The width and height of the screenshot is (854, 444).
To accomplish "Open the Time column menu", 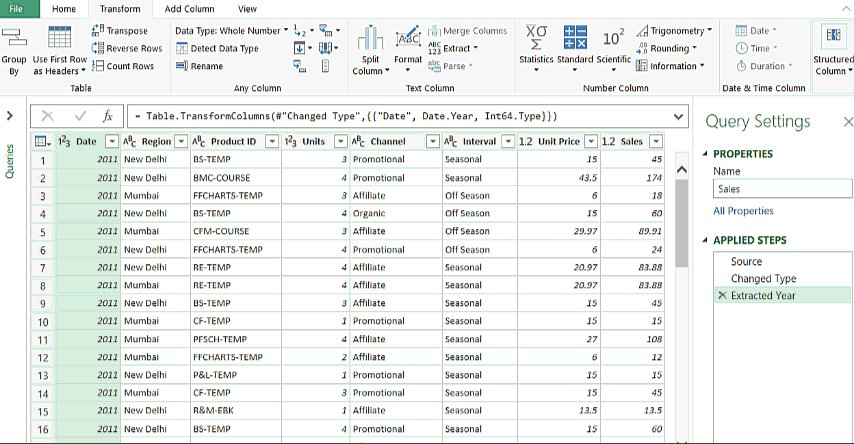I will tap(756, 48).
